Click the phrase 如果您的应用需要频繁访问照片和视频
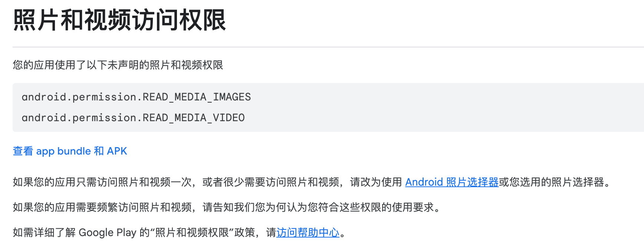 point(102,208)
